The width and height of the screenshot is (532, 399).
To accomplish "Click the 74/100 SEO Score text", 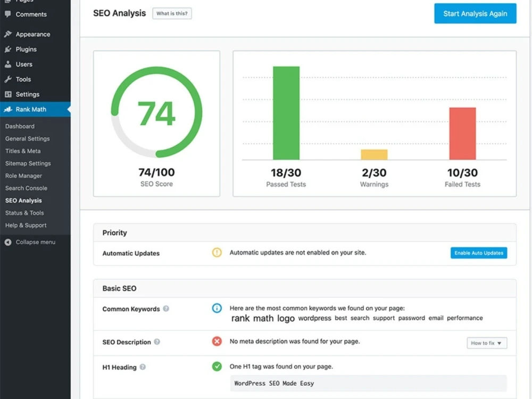I will click(x=156, y=172).
